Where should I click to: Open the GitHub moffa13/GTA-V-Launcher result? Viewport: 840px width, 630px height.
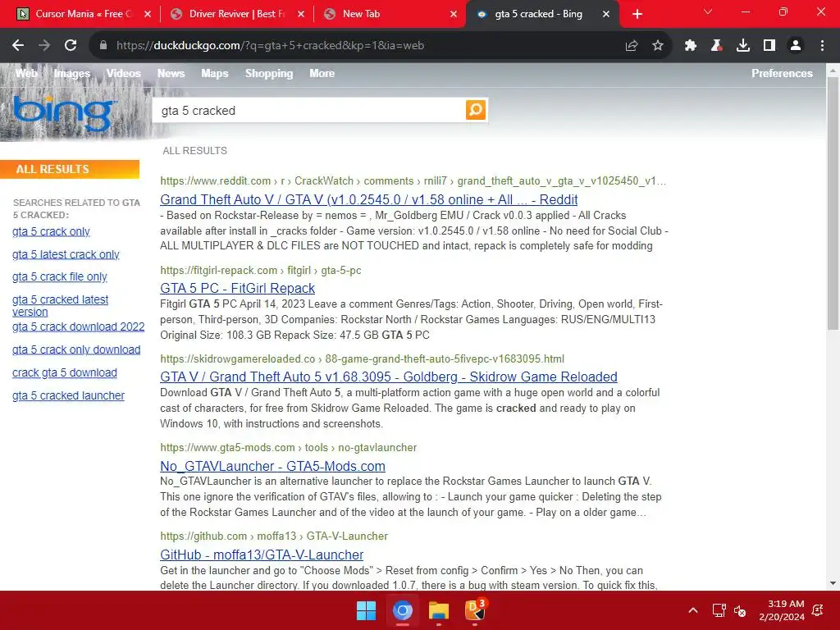point(262,555)
